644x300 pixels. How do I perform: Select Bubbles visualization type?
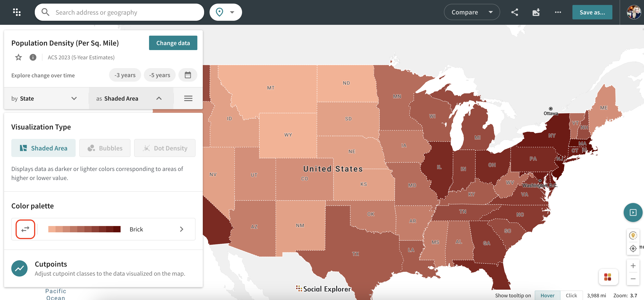pyautogui.click(x=105, y=148)
